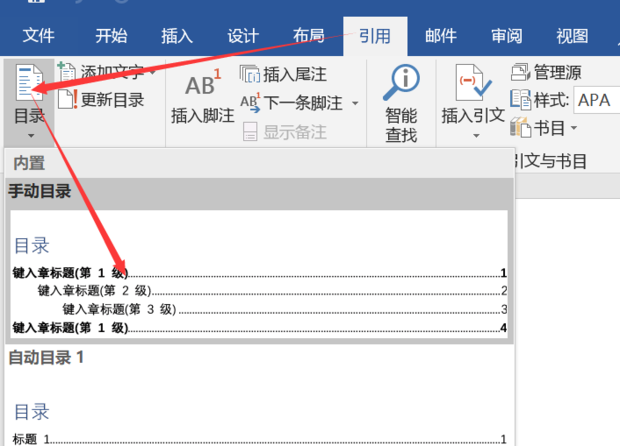This screenshot has height=446, width=620.
Task: Click the AB 插入脚注 icon
Action: [x=203, y=83]
